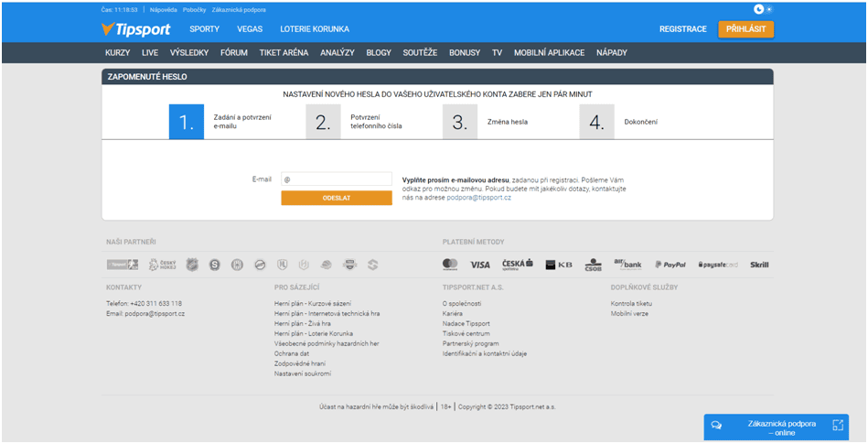The height and width of the screenshot is (444, 868).
Task: Open the VEGAS main menu
Action: click(x=250, y=29)
